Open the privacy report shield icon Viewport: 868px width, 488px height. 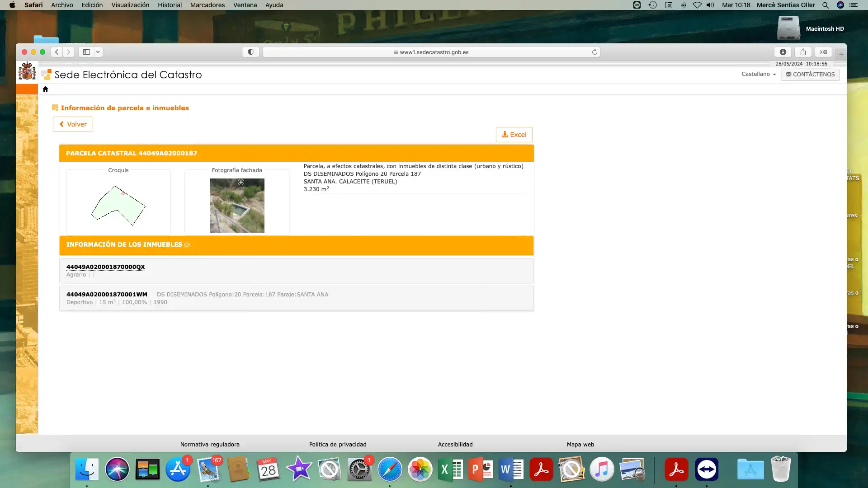(x=250, y=52)
